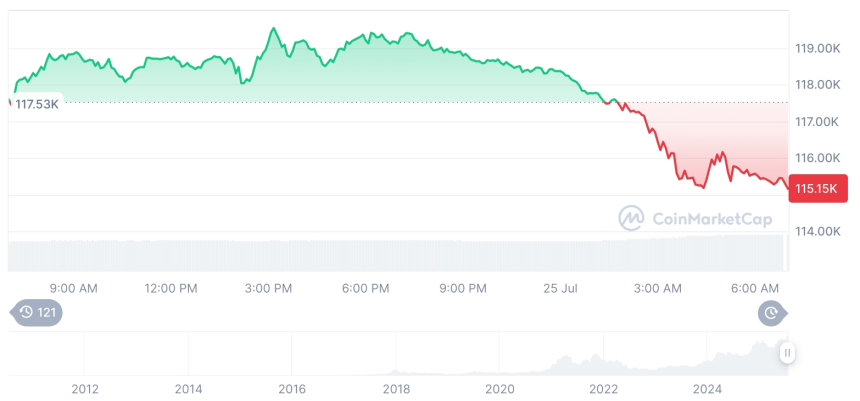Click the 3:00 PM time axis label

coord(268,288)
